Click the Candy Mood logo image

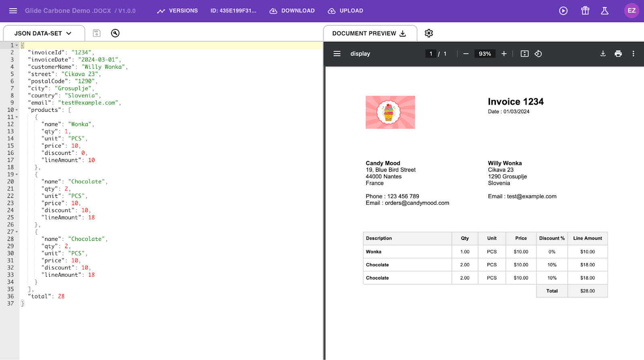[390, 112]
